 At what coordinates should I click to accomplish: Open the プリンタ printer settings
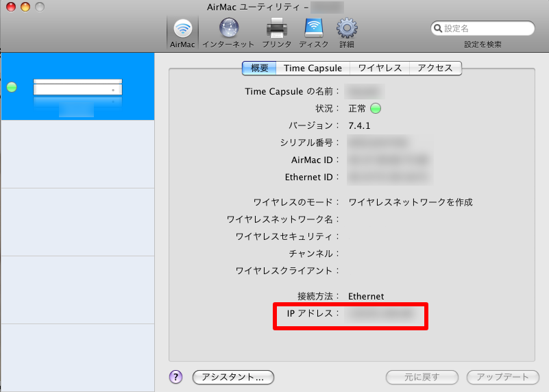[x=277, y=34]
